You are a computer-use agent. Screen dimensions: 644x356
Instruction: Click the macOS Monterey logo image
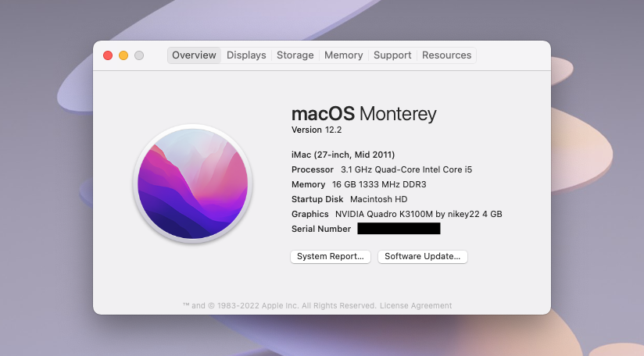click(192, 183)
